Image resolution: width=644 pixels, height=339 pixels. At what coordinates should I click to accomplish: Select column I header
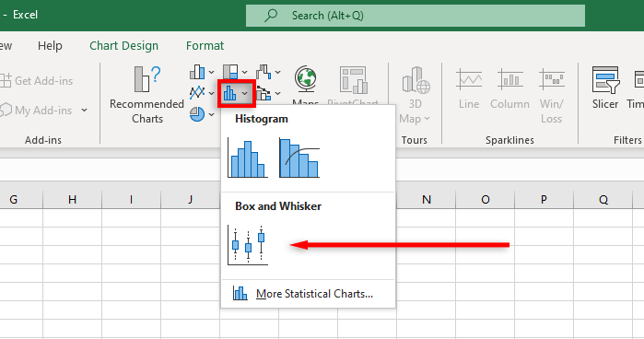click(x=131, y=200)
